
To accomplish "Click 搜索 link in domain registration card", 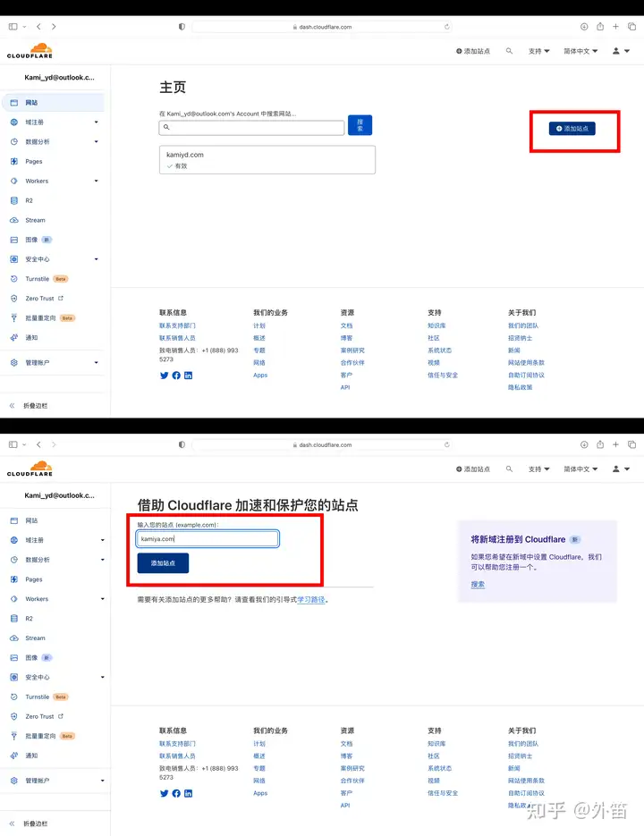I will (478, 585).
